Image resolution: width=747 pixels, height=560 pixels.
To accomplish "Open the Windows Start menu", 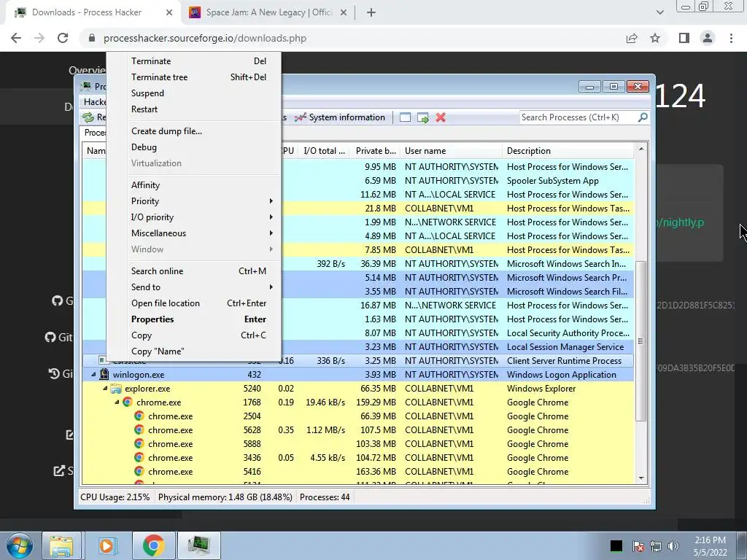I will pos(19,545).
